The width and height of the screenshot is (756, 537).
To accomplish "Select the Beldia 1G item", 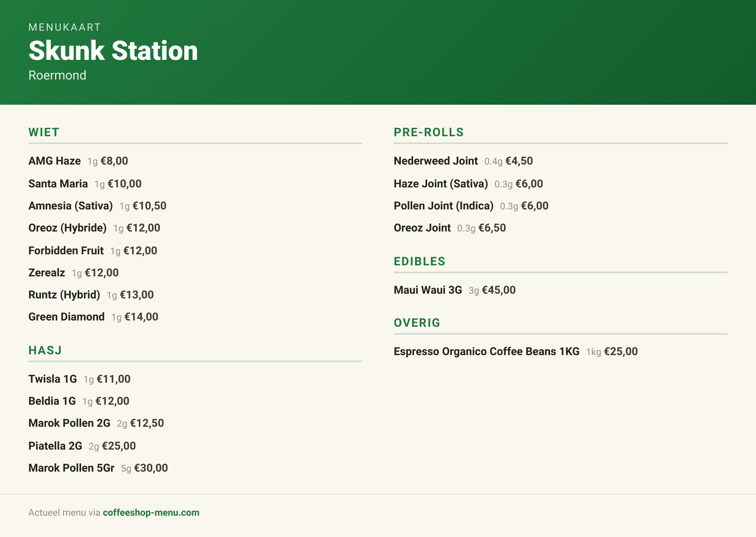I will click(52, 401).
